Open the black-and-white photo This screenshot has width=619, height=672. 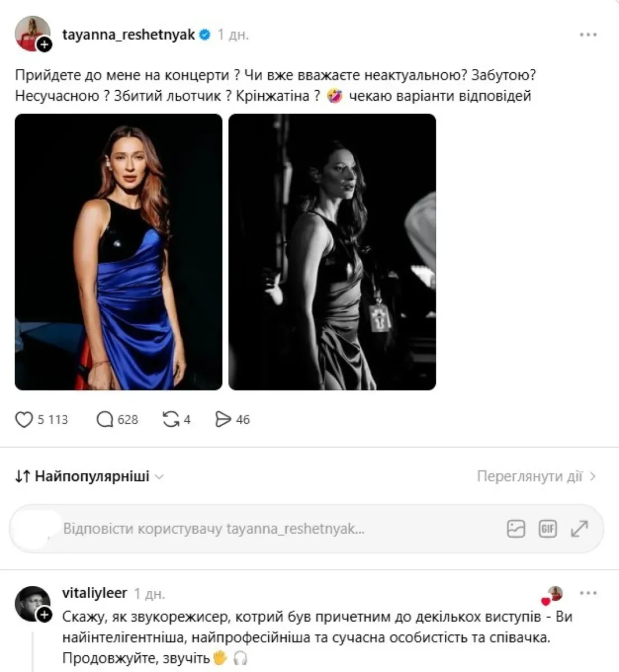(x=332, y=252)
